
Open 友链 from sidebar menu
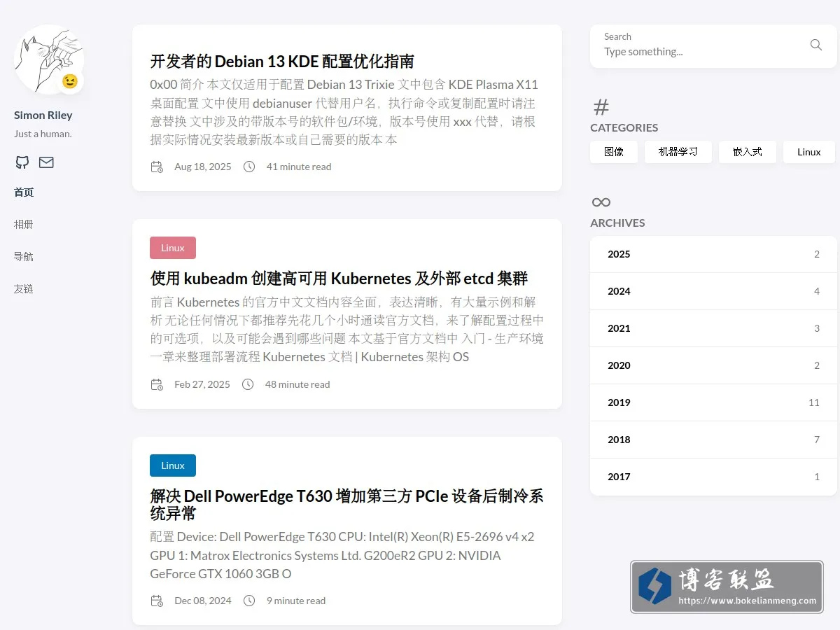coord(24,289)
